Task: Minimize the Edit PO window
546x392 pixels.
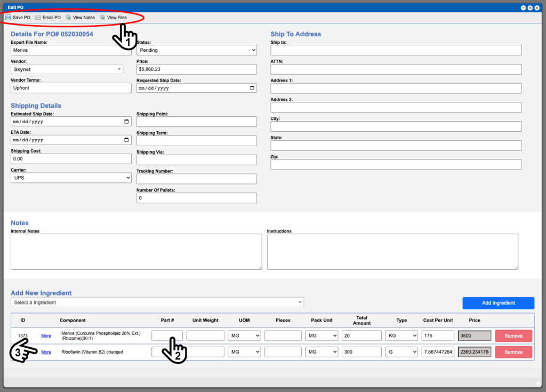Action: (523, 7)
